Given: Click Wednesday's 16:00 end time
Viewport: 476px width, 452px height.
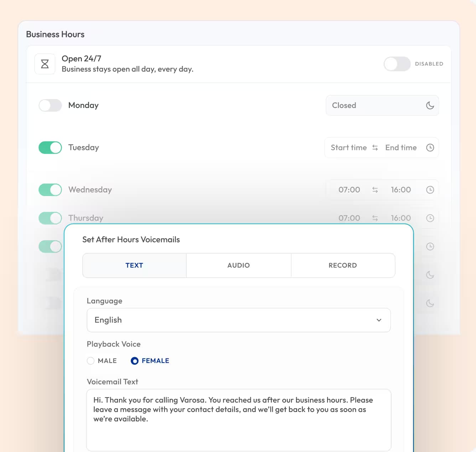Looking at the screenshot, I should pos(401,190).
